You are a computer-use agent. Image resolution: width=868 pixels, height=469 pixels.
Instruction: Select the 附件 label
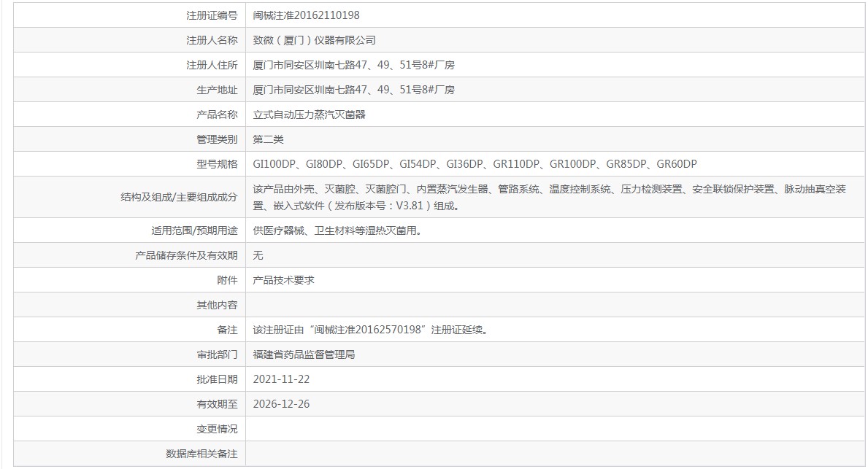tap(227, 280)
